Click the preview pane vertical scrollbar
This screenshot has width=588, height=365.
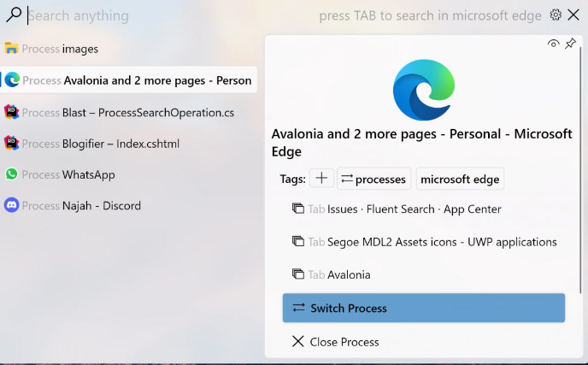580,168
